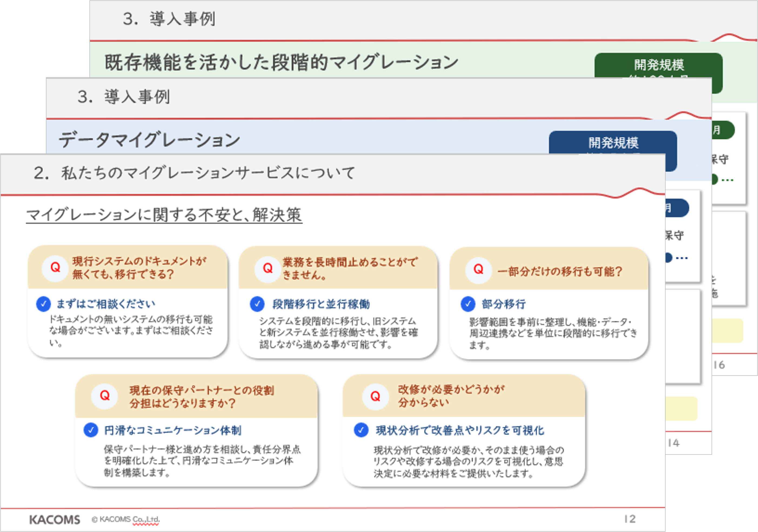
Task: Click the checkmark beside 現状分析で改善点やリスクを可視化
Action: click(361, 430)
